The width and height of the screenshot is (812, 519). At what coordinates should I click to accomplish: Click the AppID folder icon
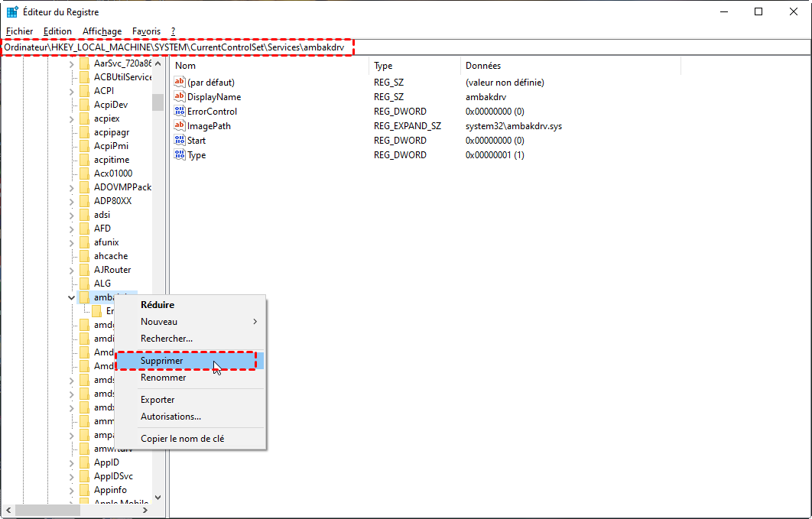coord(84,462)
